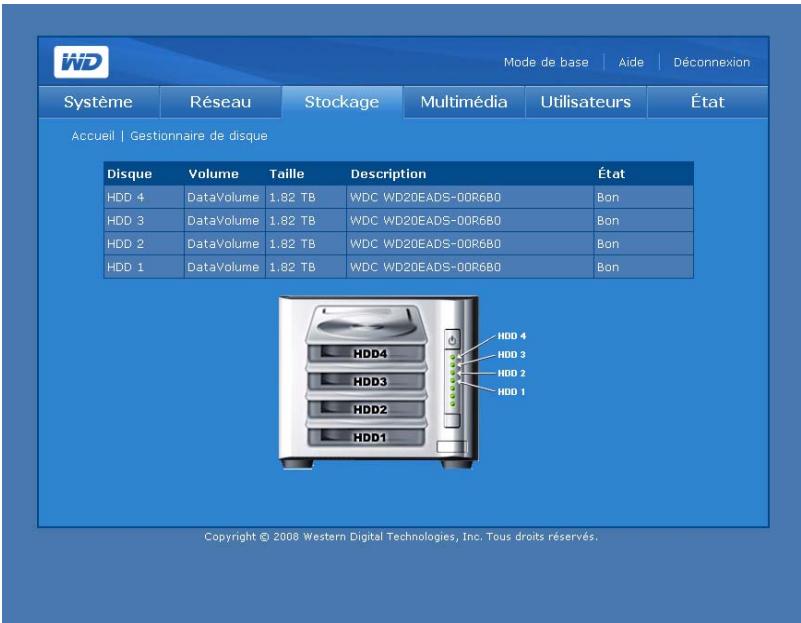Click the HDD2 bay in the device image

[x=366, y=410]
